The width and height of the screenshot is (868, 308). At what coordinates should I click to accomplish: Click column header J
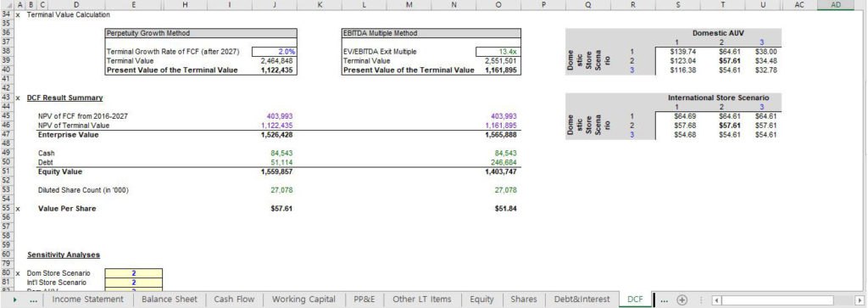tap(275, 4)
